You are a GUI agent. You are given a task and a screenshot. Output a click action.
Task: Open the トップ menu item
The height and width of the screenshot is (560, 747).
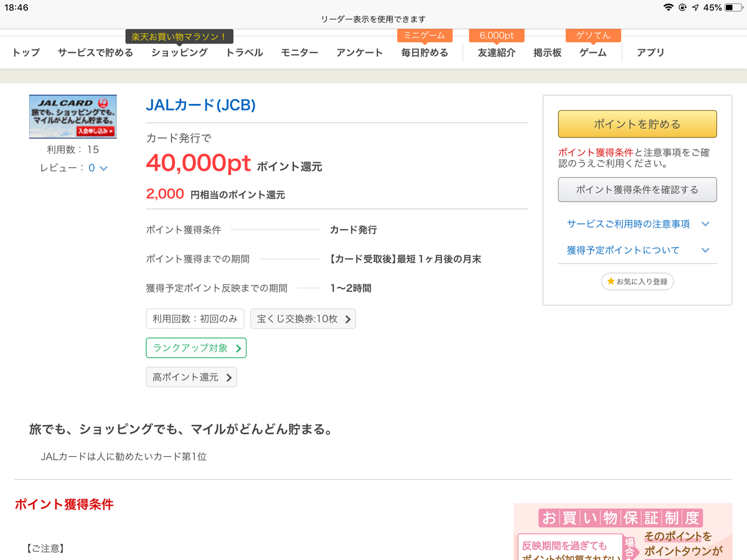point(26,53)
